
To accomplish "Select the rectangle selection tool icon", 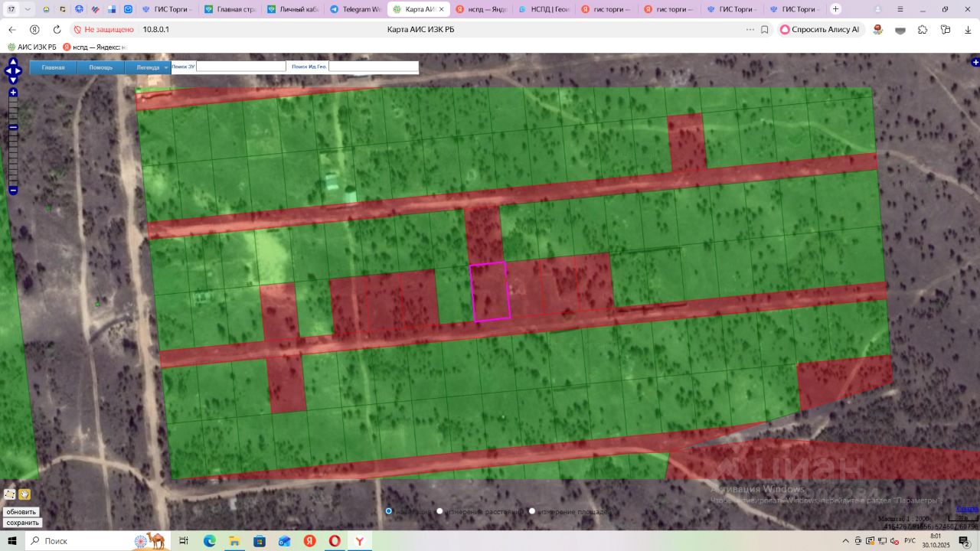I will click(10, 494).
